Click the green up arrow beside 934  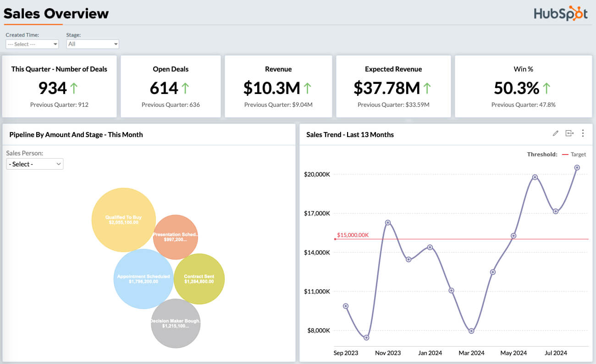(74, 88)
